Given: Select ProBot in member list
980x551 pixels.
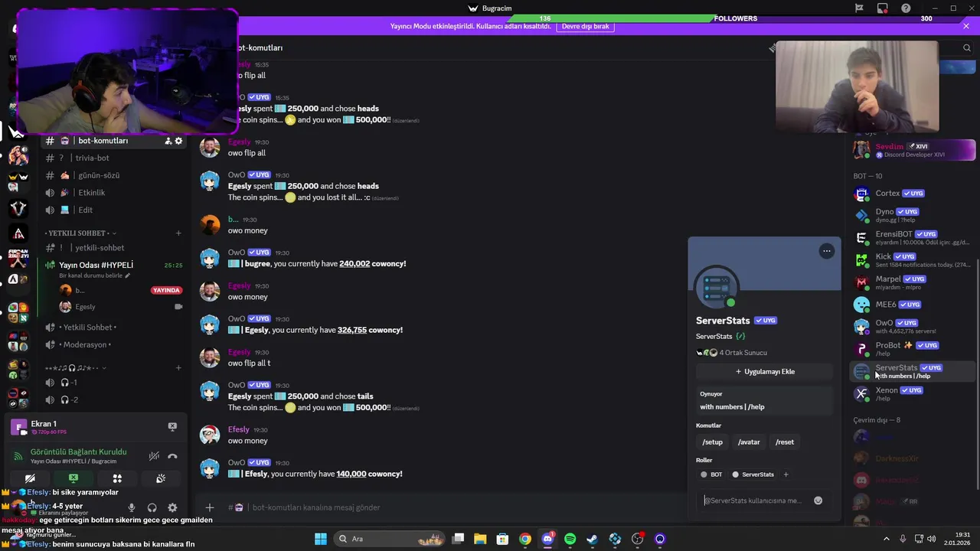Looking at the screenshot, I should point(911,349).
